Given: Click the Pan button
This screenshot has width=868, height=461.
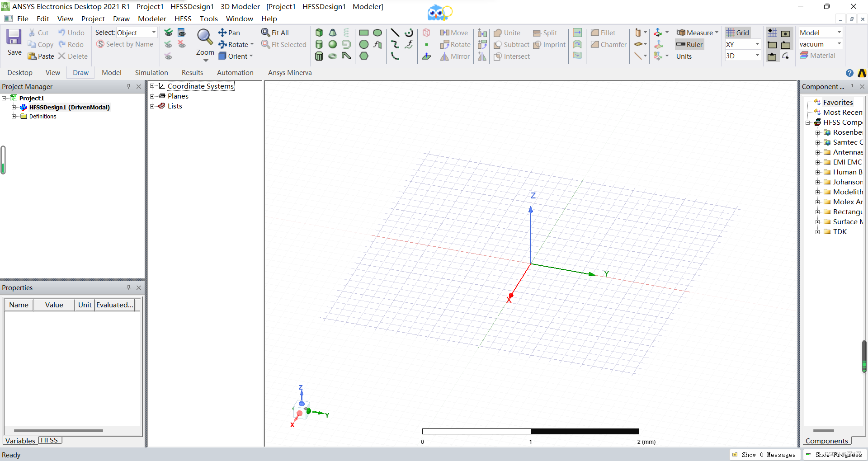Looking at the screenshot, I should pos(229,33).
